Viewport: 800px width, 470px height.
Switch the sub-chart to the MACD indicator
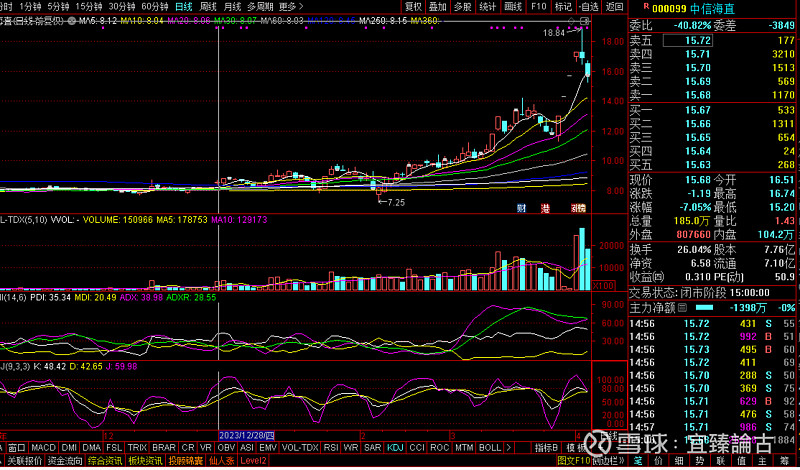tap(43, 448)
